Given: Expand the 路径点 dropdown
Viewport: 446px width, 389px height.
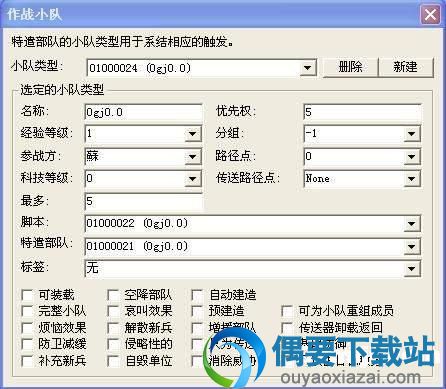Looking at the screenshot, I should click(x=412, y=156).
